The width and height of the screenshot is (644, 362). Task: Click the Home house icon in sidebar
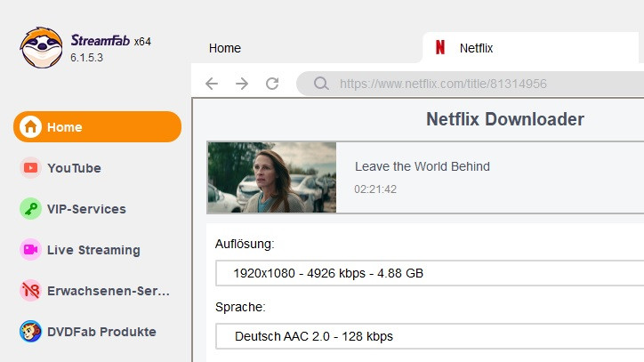(30, 127)
